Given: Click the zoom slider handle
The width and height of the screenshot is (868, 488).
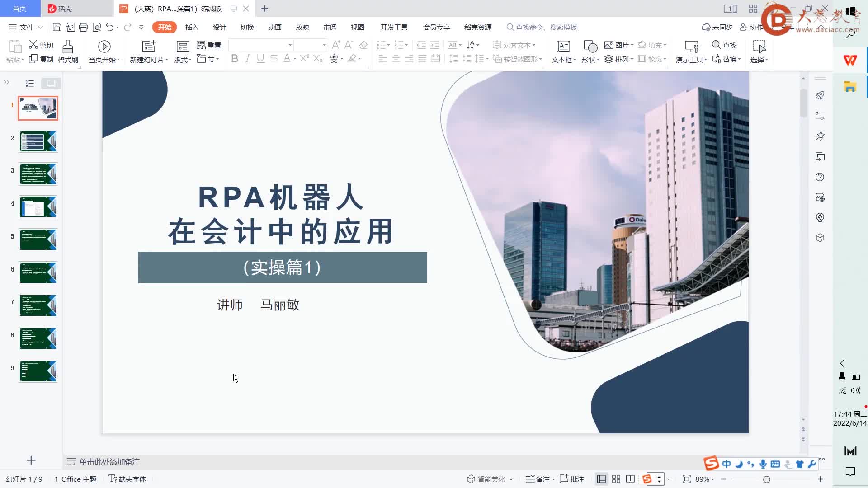Looking at the screenshot, I should 766,479.
